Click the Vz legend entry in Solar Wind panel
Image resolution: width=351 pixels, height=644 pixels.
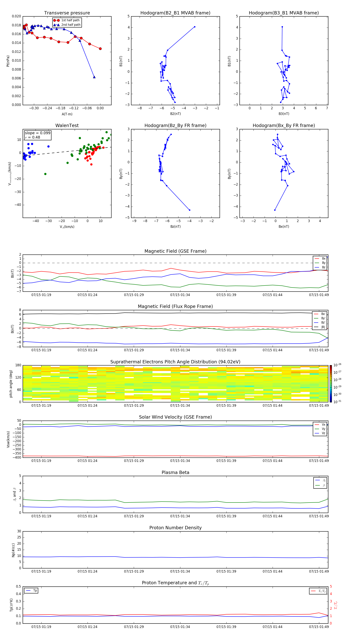320,433
